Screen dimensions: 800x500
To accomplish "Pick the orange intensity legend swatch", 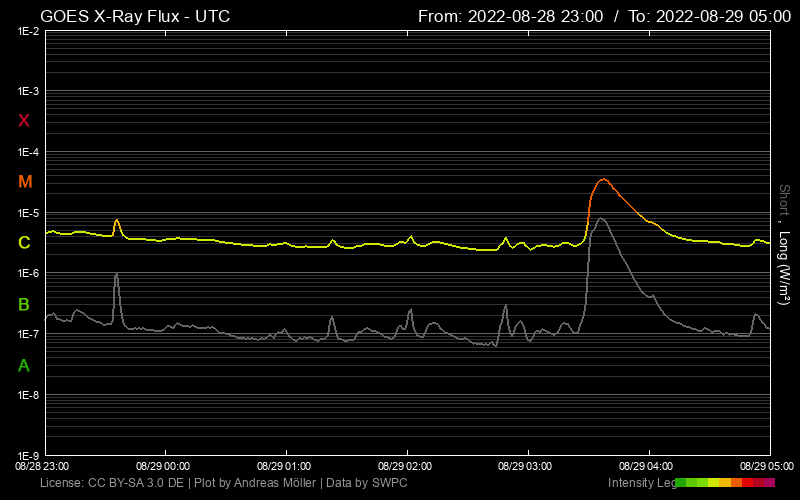I will (736, 482).
